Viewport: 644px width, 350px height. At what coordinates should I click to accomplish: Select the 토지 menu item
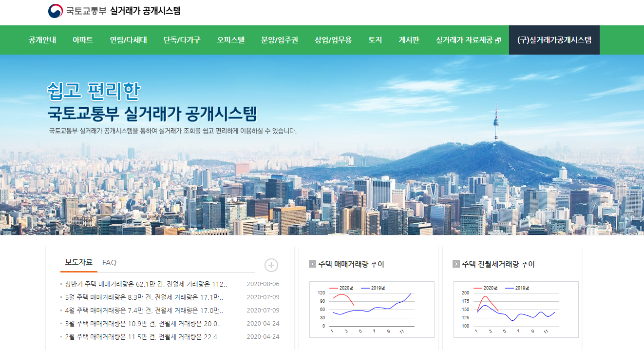point(375,40)
